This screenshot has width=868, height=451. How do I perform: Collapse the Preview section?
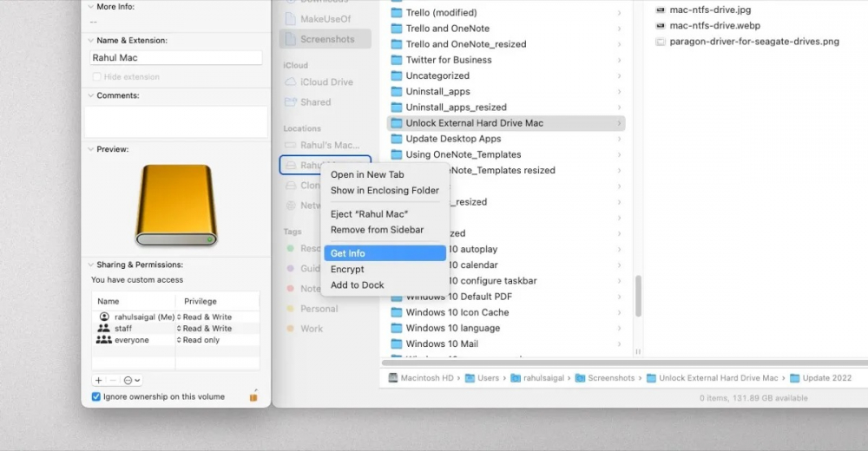click(91, 149)
